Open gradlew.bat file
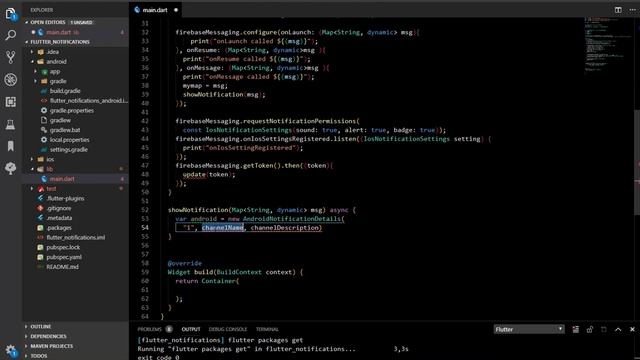Image resolution: width=640 pixels, height=360 pixels. (65, 130)
